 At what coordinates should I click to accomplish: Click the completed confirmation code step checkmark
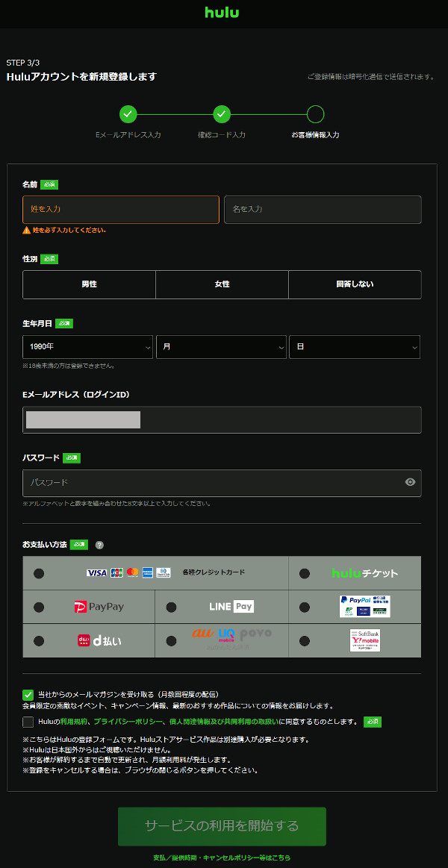(x=222, y=114)
